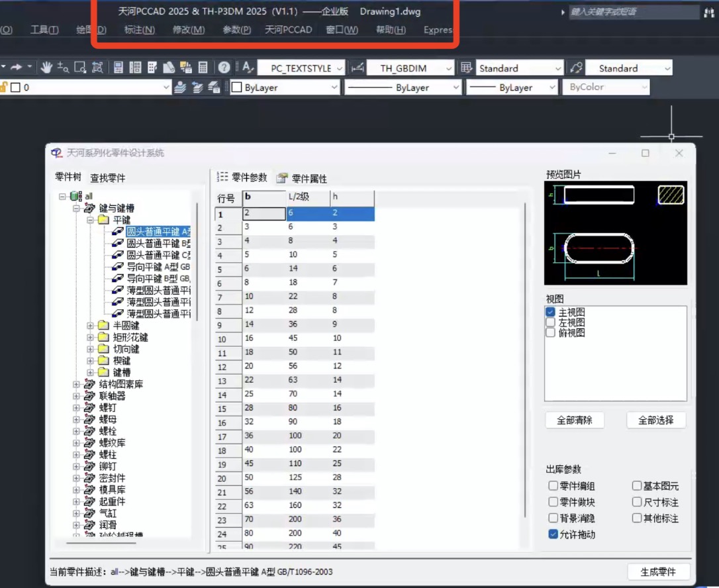
Task: Click the Help question mark icon
Action: (x=224, y=68)
